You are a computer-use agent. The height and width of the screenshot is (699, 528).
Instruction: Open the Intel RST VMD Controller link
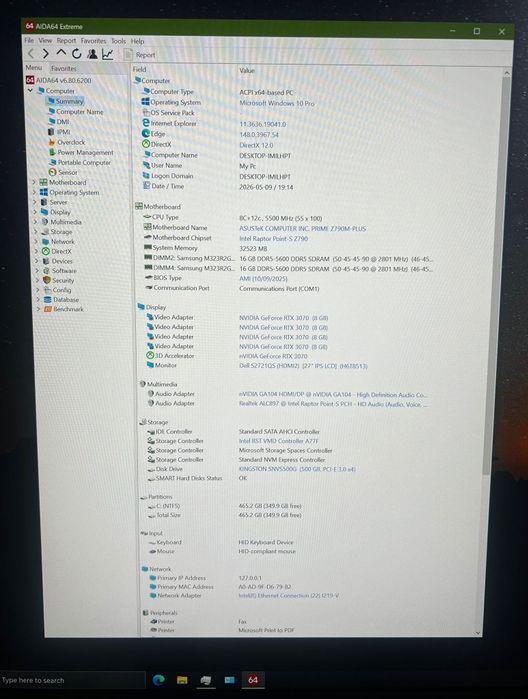tap(278, 441)
